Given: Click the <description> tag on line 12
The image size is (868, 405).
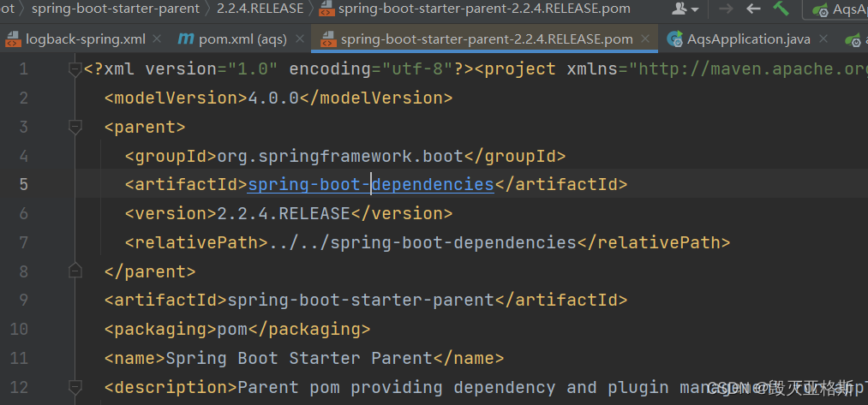Looking at the screenshot, I should [171, 387].
